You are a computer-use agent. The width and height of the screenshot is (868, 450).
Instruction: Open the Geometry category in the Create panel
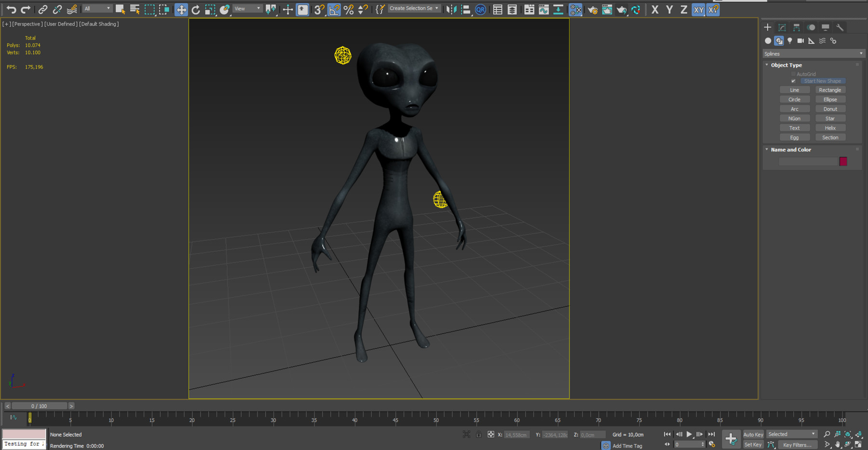click(768, 41)
